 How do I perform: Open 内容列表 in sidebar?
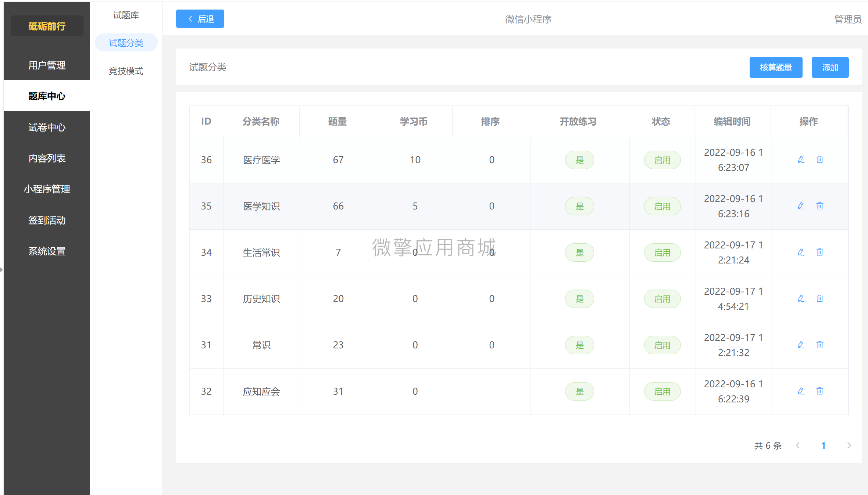(x=47, y=158)
